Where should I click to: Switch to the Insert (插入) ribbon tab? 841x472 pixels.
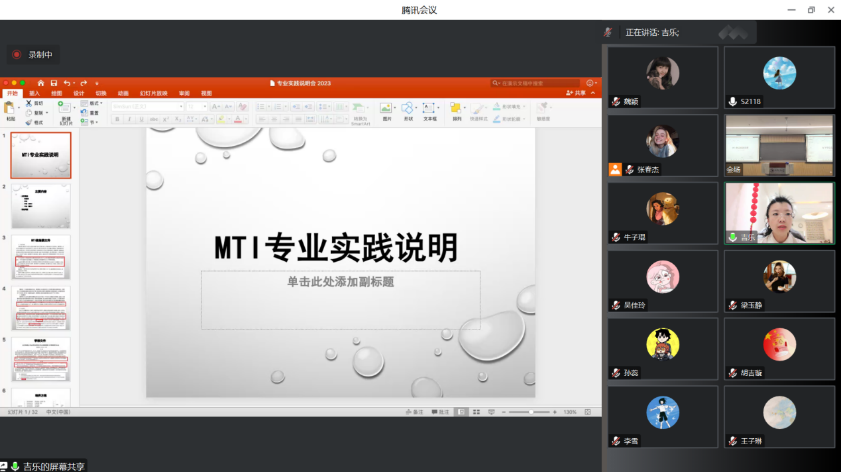pos(34,93)
